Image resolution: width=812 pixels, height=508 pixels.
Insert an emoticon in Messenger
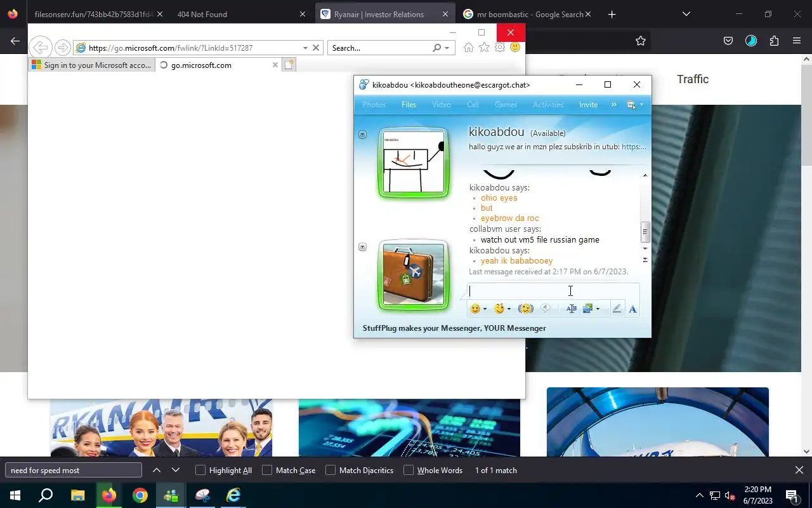[x=475, y=309]
